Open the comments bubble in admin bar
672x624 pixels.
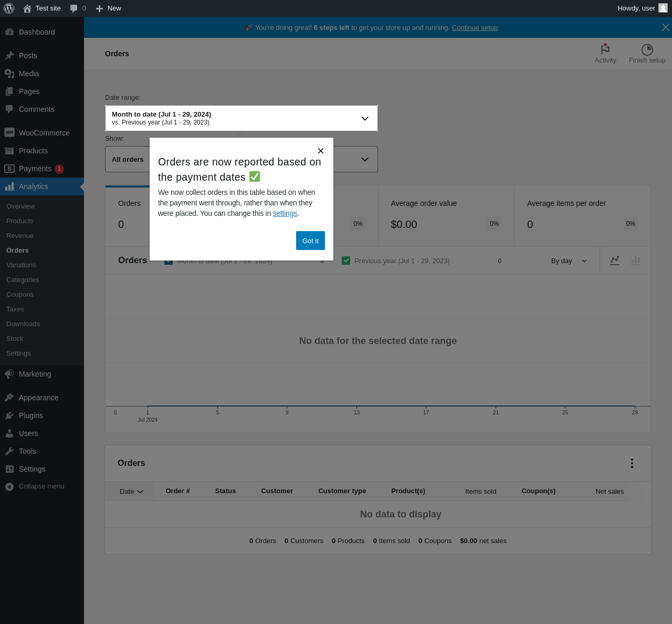coord(74,8)
